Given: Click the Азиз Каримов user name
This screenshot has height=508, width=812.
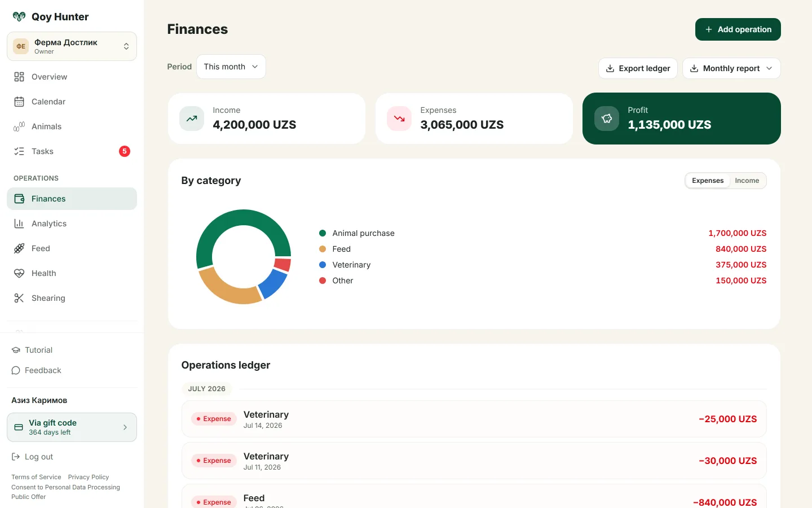Looking at the screenshot, I should [x=39, y=400].
